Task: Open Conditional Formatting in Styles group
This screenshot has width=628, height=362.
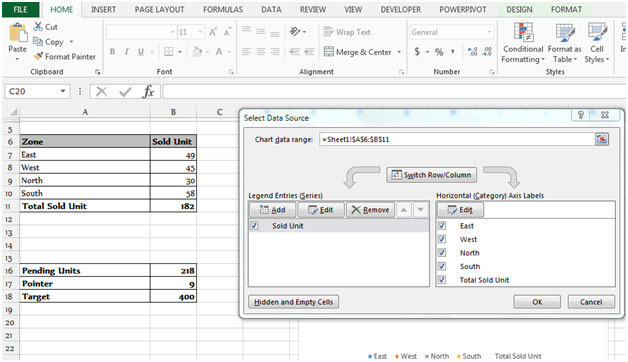Action: tap(523, 43)
